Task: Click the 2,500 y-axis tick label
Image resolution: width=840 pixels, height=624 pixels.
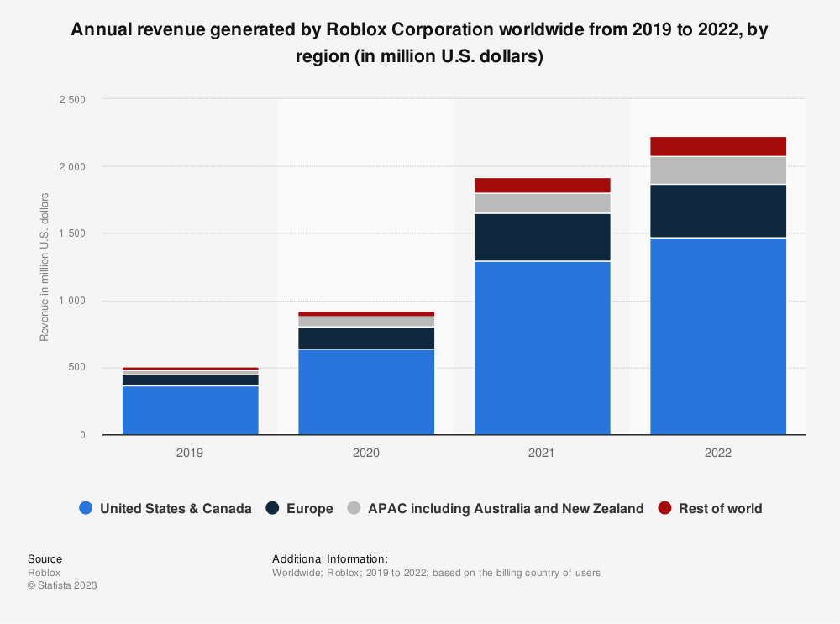Action: click(71, 100)
